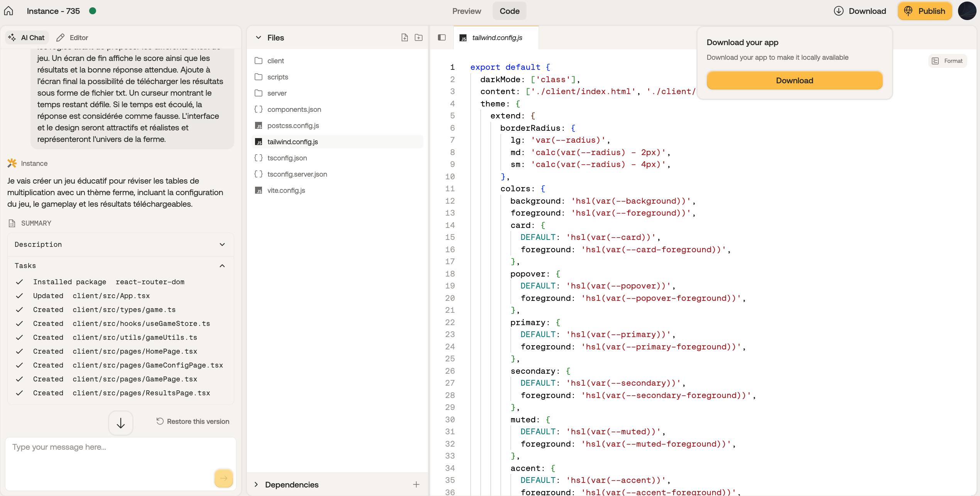Open the client folder
The image size is (980, 496).
tap(275, 61)
